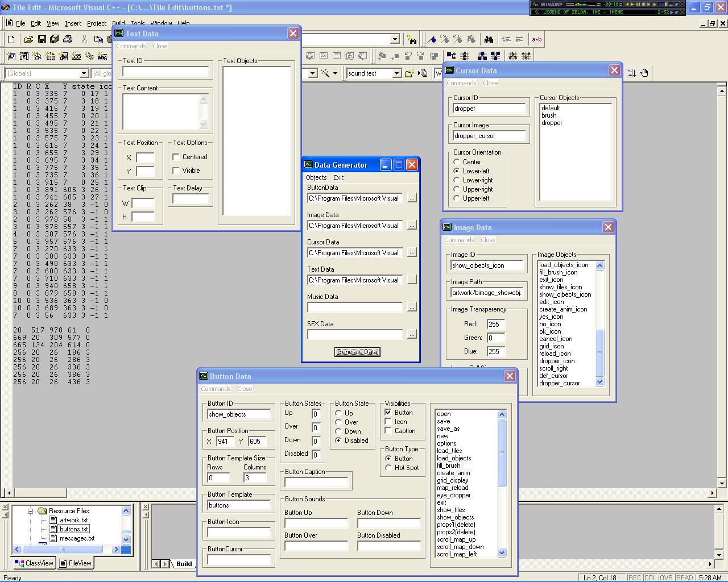Image resolution: width=728 pixels, height=582 pixels.
Task: Click the hand icon in toolbar
Action: (x=644, y=73)
